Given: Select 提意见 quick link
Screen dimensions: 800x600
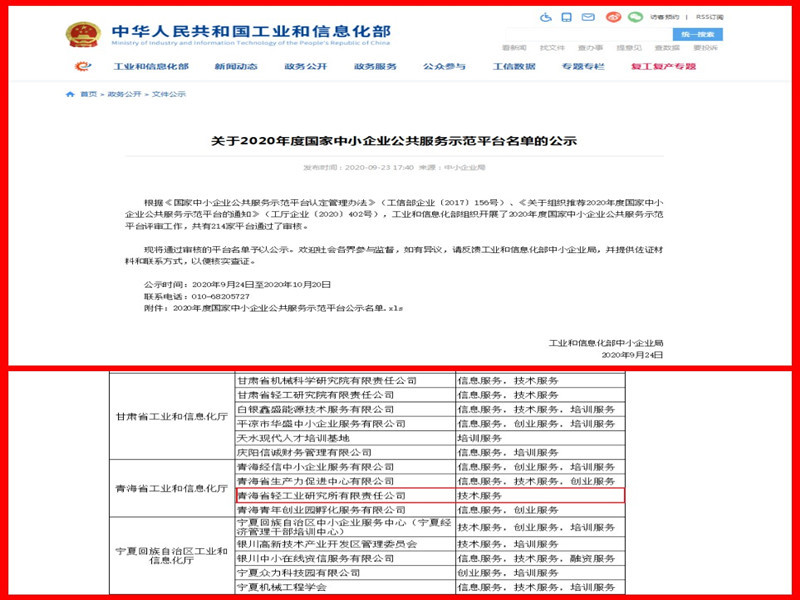Looking at the screenshot, I should 629,48.
